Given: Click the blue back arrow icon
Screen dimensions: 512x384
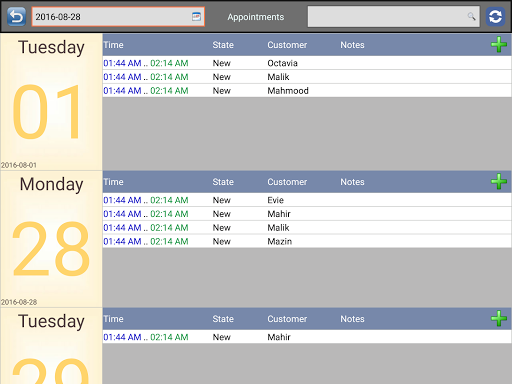Looking at the screenshot, I should 16,16.
